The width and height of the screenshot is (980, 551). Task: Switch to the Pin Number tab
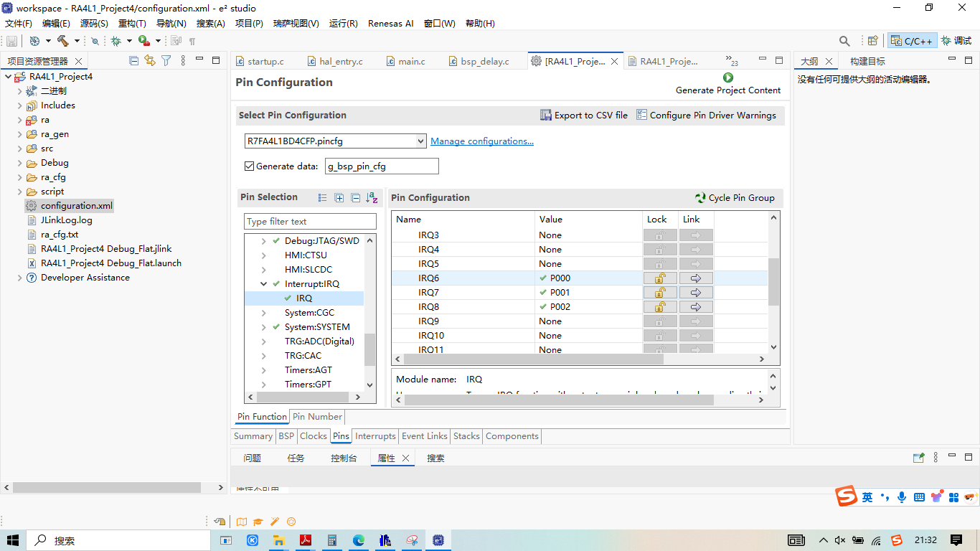(x=317, y=417)
